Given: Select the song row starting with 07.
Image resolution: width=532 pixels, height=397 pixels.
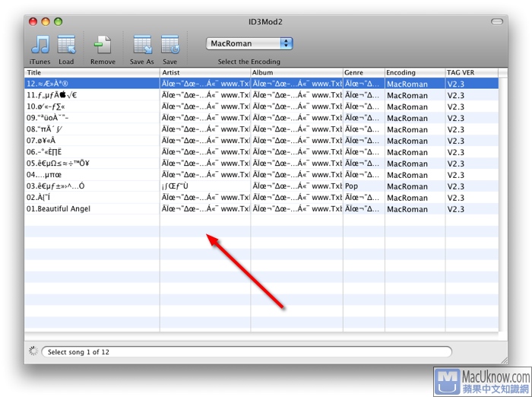Looking at the screenshot, I should tap(261, 141).
